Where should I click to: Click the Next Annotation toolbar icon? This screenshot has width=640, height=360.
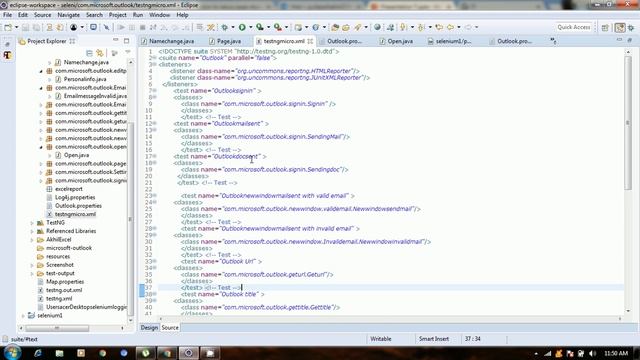404,27
